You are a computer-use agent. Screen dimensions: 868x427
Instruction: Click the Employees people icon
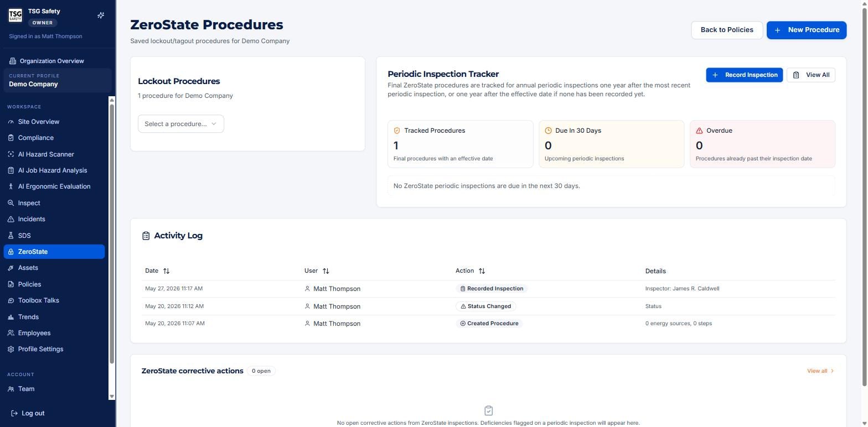coord(11,333)
